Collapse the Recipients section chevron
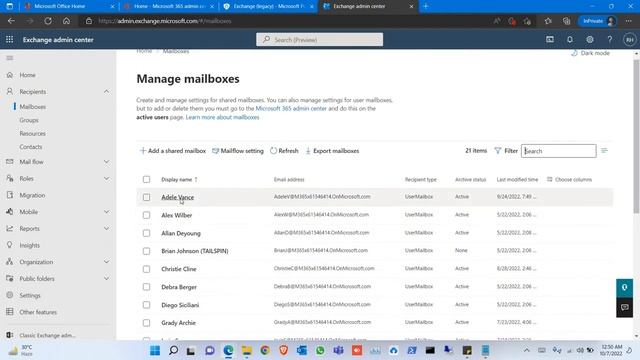640x360 pixels. click(x=107, y=91)
